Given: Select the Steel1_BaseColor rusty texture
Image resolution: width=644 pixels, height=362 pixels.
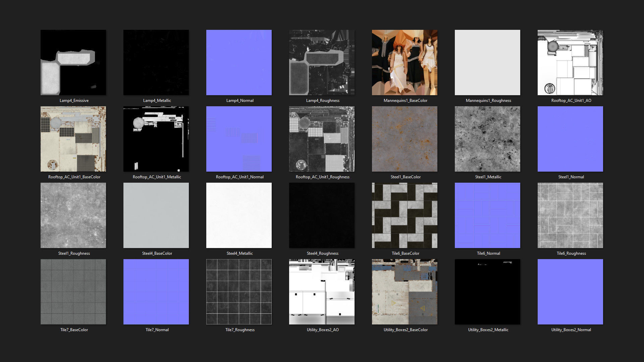Looking at the screenshot, I should (x=405, y=139).
